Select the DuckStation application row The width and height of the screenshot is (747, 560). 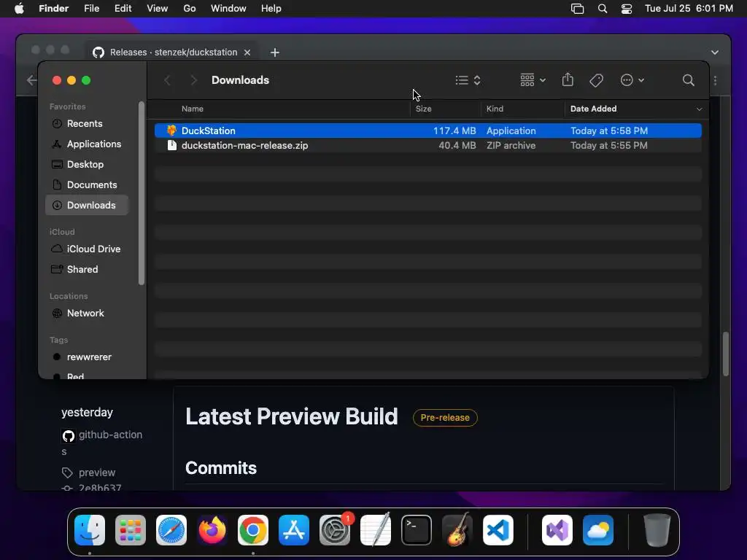(427, 131)
